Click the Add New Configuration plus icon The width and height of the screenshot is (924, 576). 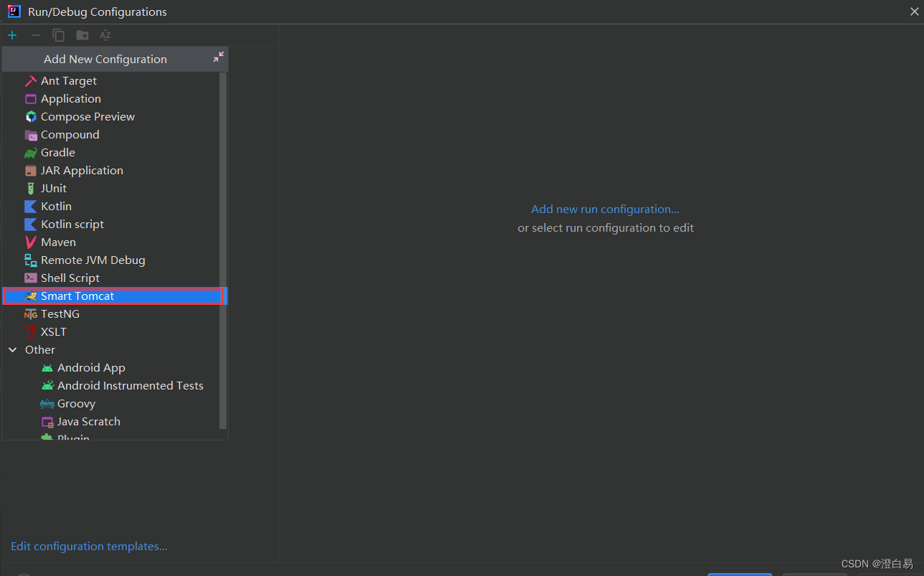point(12,35)
